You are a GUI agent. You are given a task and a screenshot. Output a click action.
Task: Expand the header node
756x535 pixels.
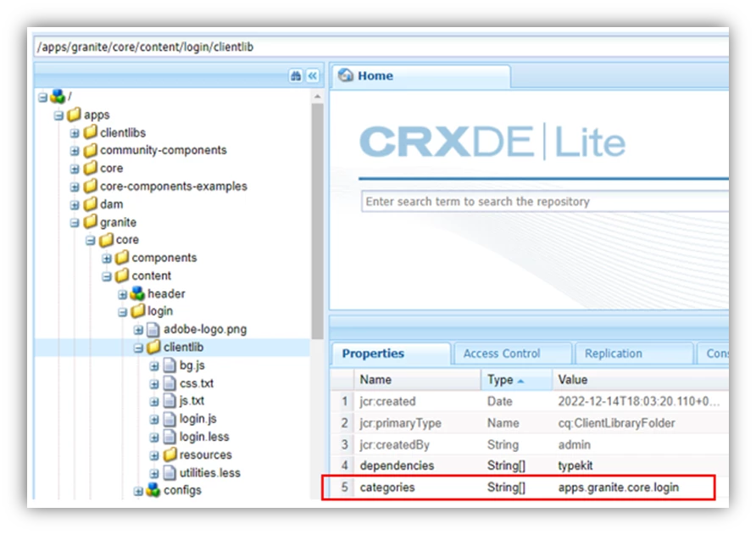coord(122,294)
